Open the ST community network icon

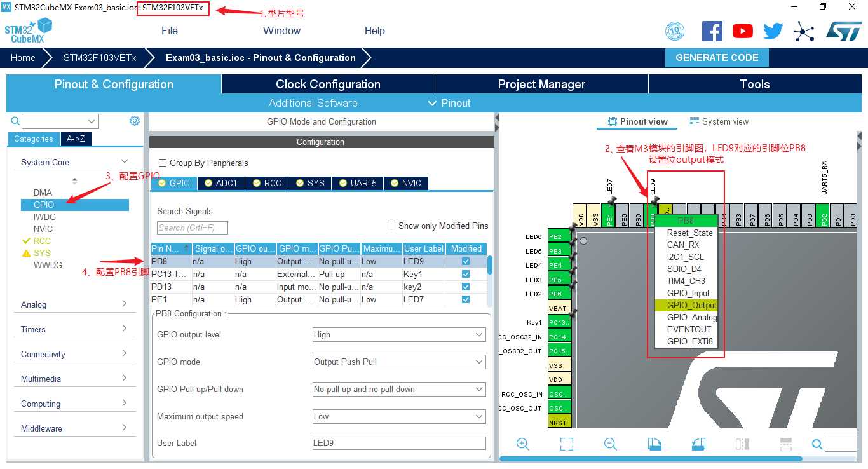(804, 31)
